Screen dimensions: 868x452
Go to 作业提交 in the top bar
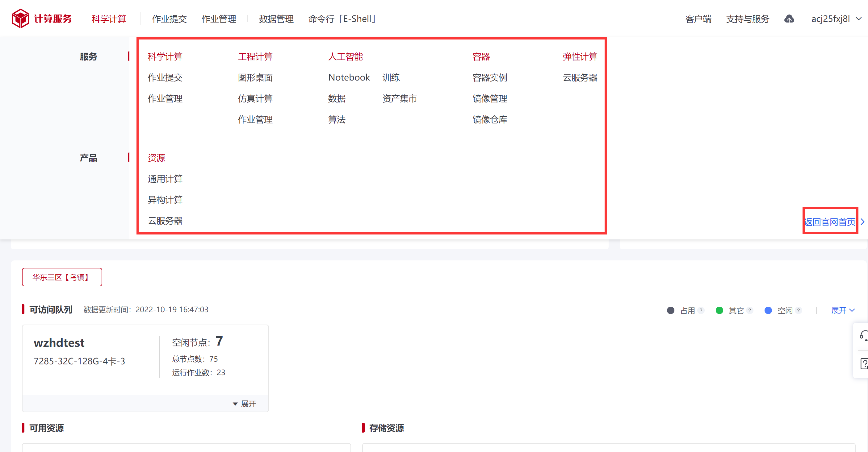tap(170, 19)
